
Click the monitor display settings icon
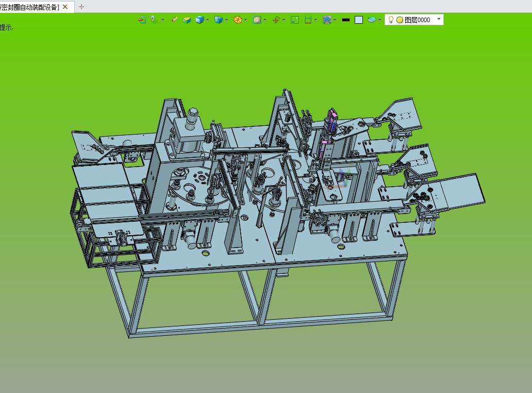327,20
